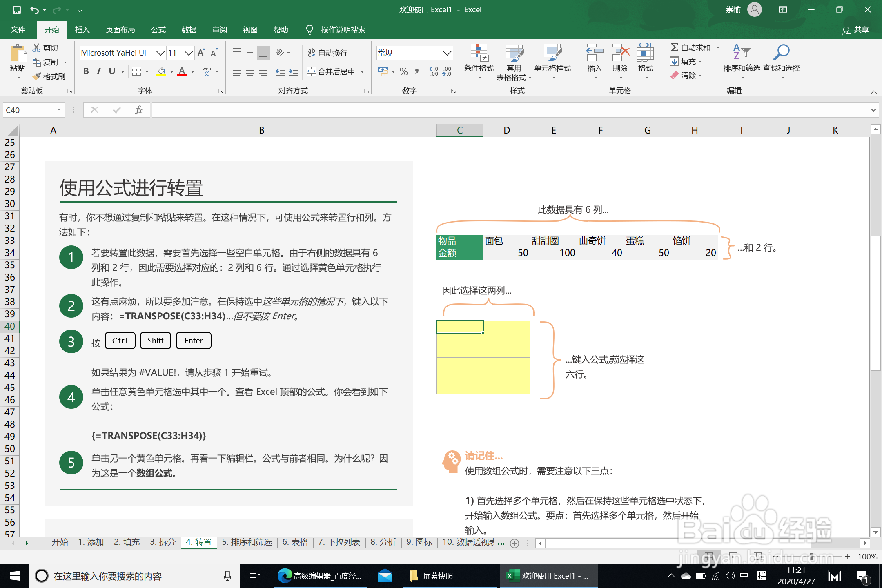Open the font name dropdown
The image size is (882, 588).
click(160, 53)
